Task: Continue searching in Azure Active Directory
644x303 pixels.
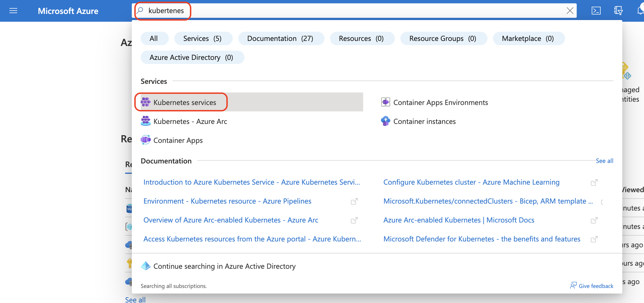Action: (x=224, y=266)
